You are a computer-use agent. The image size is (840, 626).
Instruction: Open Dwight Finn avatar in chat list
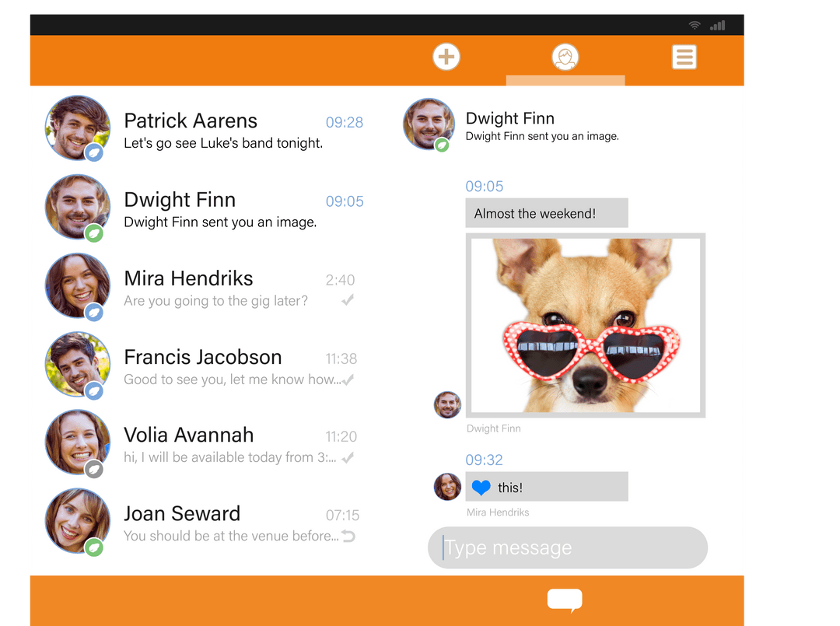tap(78, 207)
